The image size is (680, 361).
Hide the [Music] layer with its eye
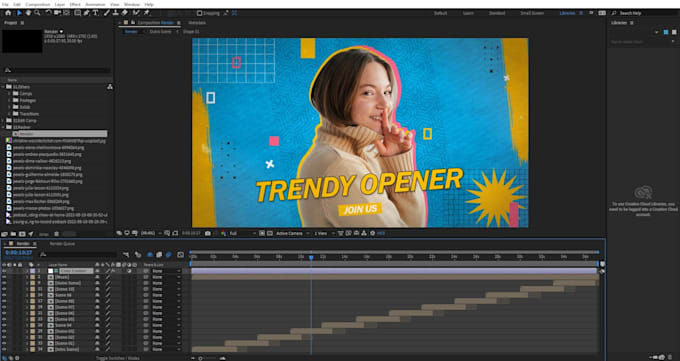coord(4,277)
